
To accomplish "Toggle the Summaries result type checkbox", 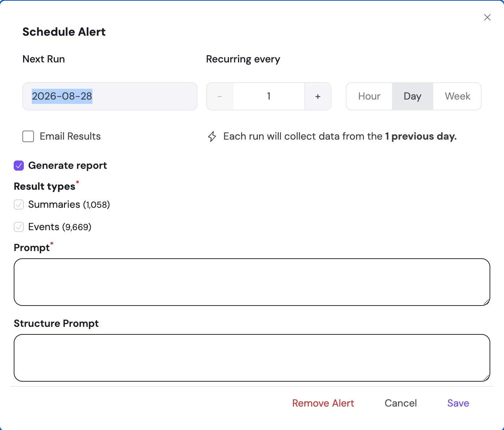I will pyautogui.click(x=19, y=205).
